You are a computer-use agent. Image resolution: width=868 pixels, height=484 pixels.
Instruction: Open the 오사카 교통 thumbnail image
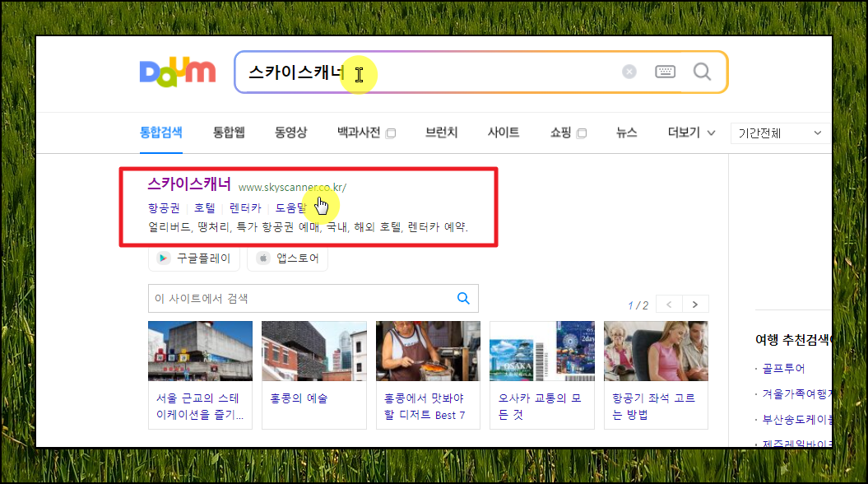pyautogui.click(x=542, y=351)
